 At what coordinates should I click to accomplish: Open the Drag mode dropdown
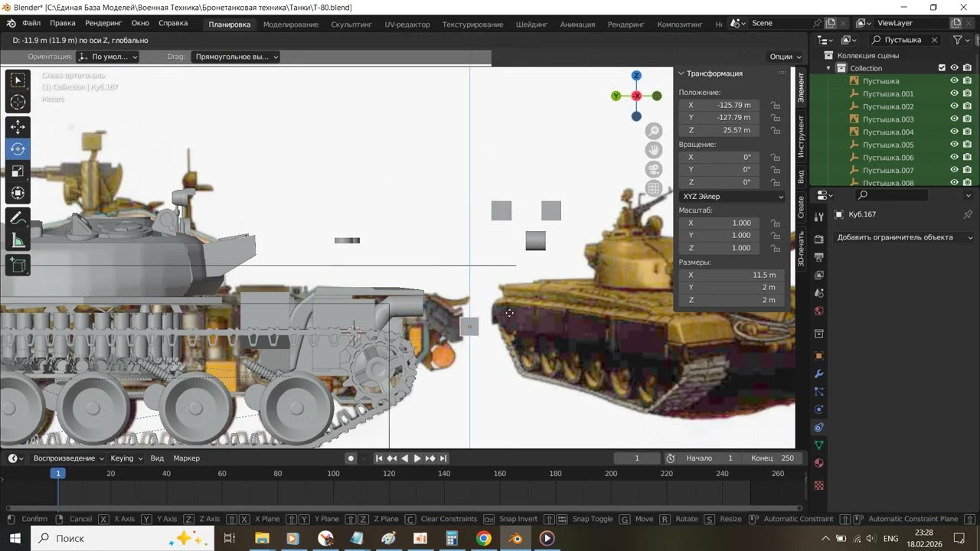(235, 57)
